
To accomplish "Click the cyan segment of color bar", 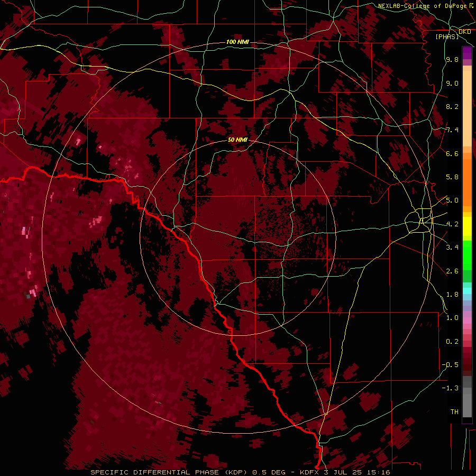I will tap(467, 290).
